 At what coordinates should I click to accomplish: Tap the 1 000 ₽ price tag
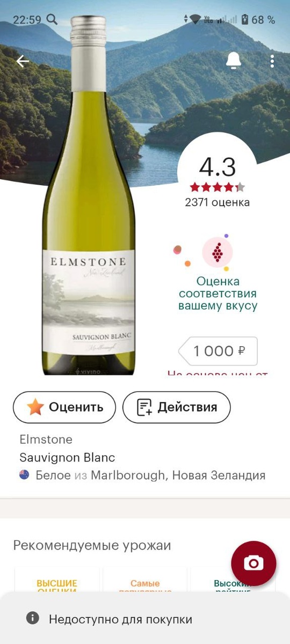218,352
